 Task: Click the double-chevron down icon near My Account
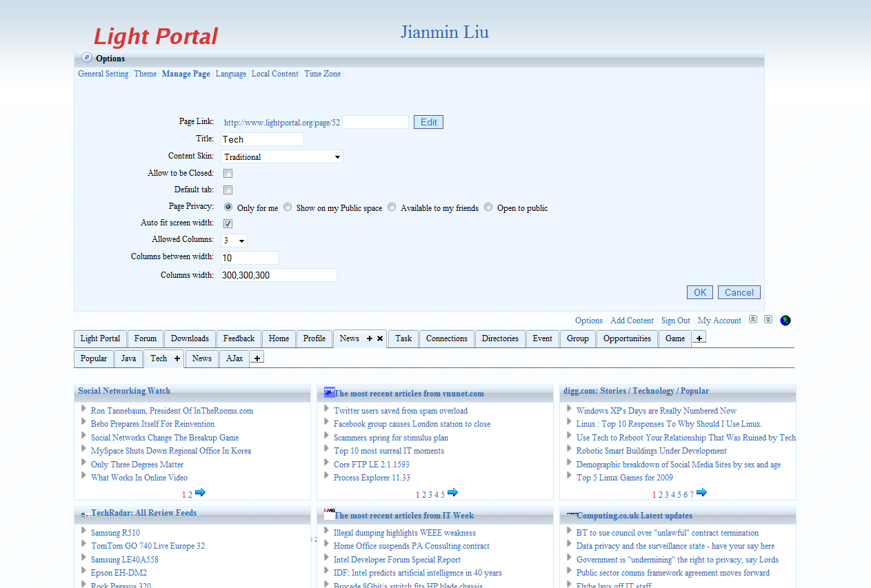(768, 320)
